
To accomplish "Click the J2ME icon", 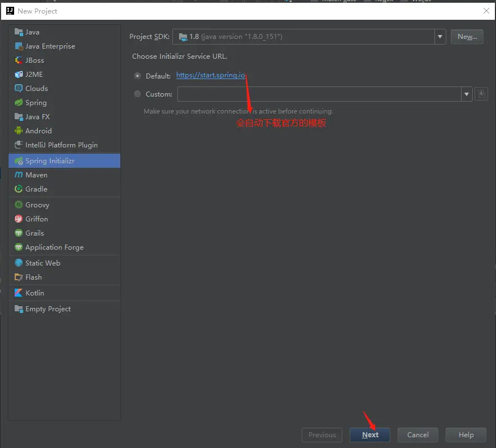I will [x=19, y=75].
